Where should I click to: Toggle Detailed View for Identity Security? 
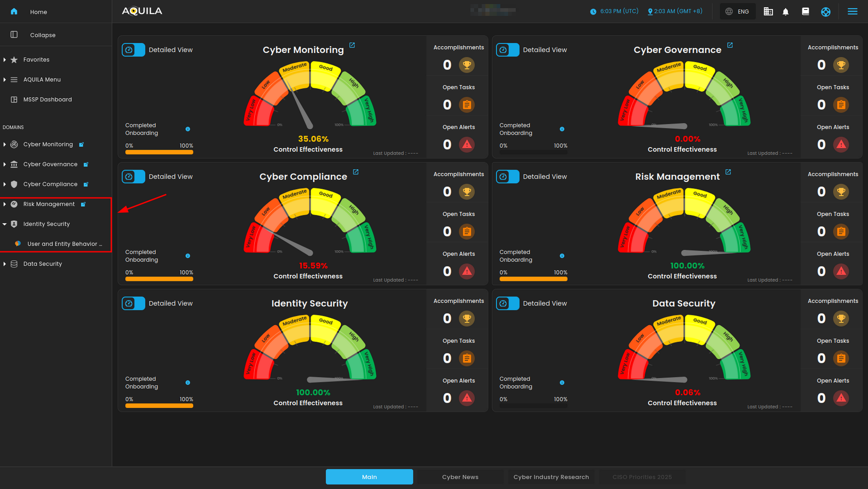[134, 304]
